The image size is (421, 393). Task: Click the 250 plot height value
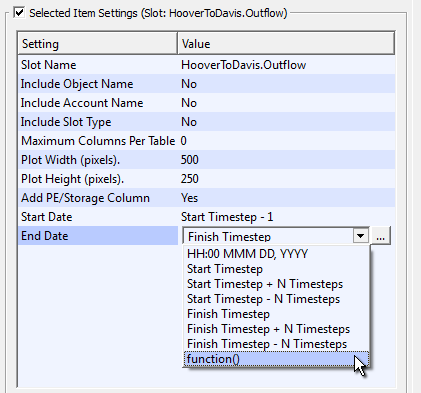coord(287,179)
